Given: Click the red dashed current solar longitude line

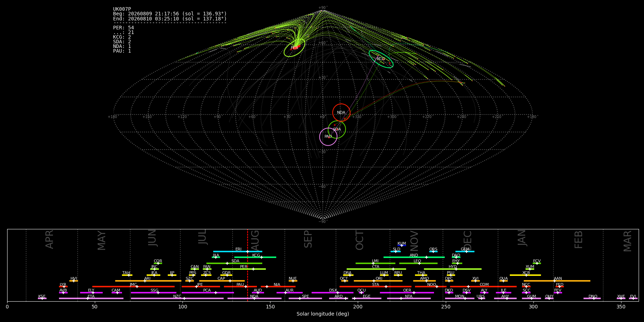Looking at the screenshot, I should (247, 265).
